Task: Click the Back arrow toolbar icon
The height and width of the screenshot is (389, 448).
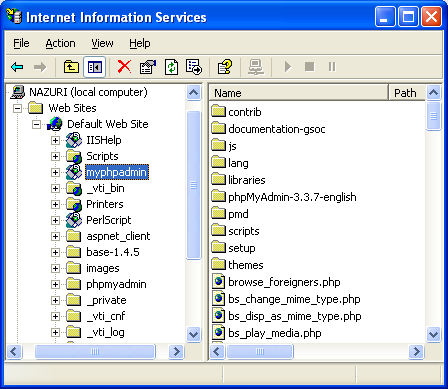Action: tap(17, 67)
